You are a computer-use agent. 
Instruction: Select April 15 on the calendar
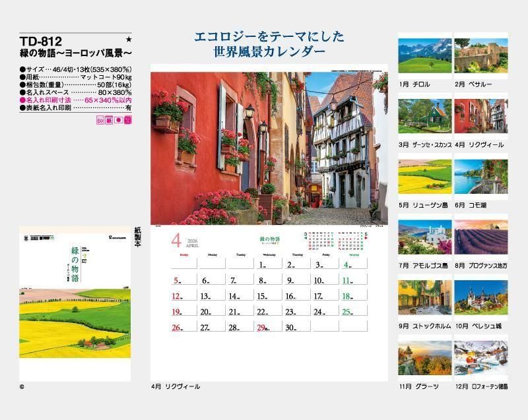(269, 295)
